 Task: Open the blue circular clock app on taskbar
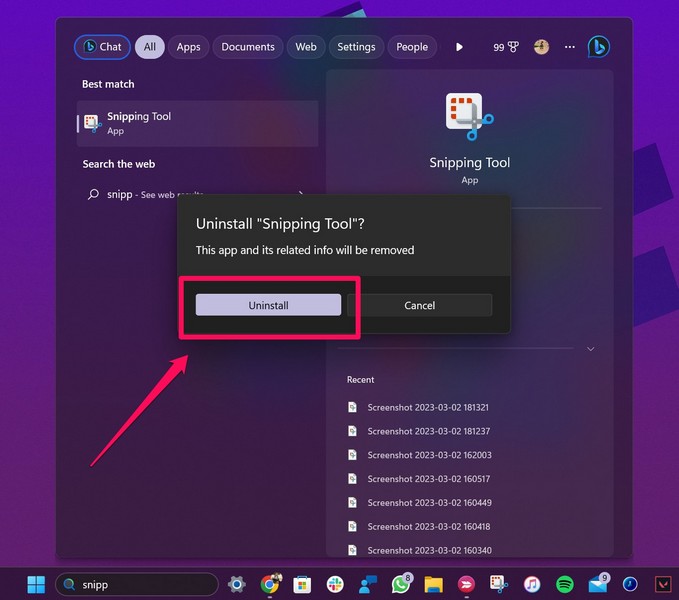[x=630, y=584]
